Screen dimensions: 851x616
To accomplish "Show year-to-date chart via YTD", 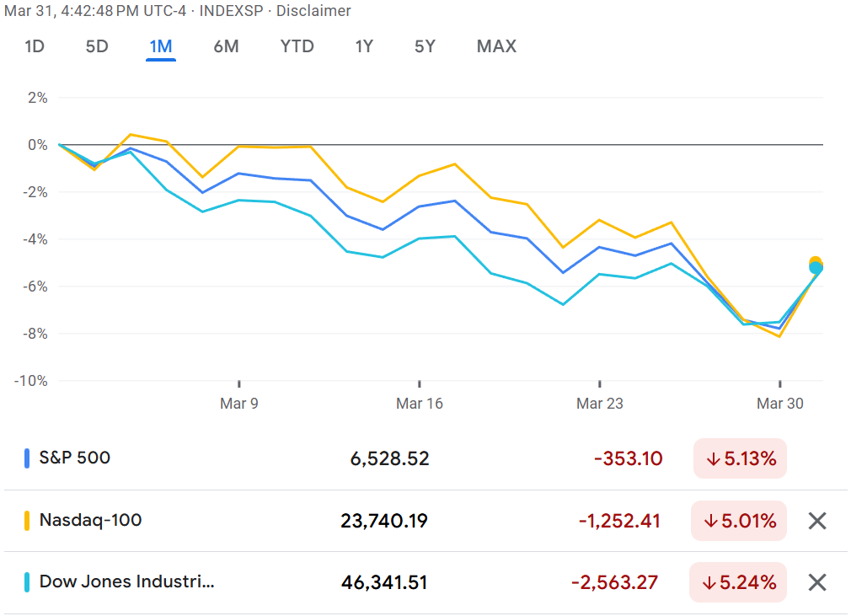I will pos(297,46).
